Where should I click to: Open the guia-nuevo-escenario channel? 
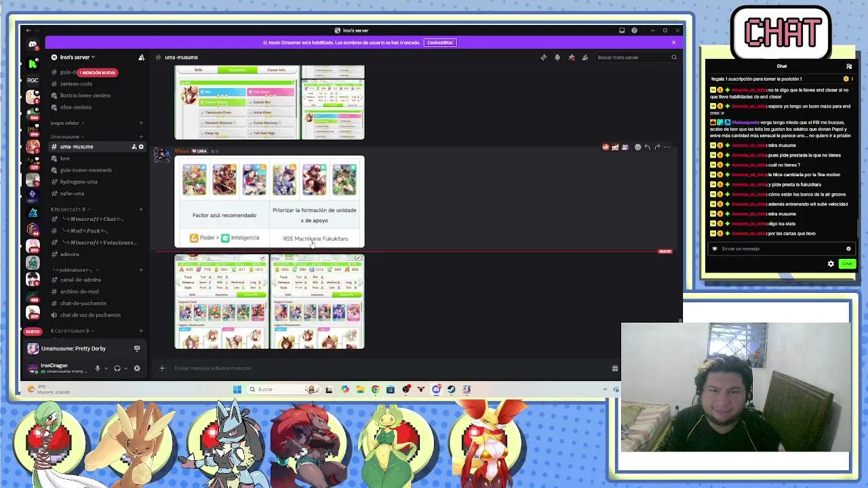86,170
